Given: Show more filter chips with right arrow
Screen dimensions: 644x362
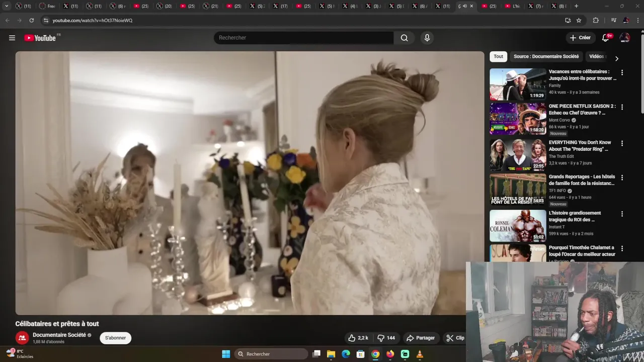Looking at the screenshot, I should [616, 58].
